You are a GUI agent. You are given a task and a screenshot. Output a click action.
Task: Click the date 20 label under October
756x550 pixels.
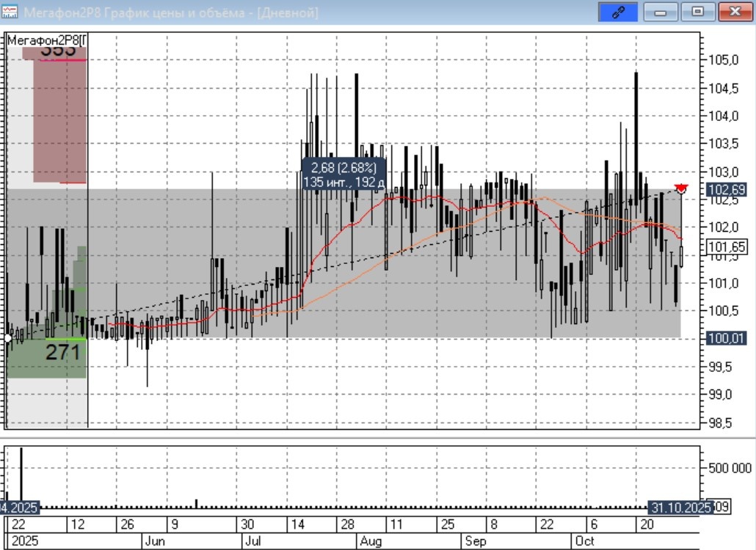pos(647,524)
